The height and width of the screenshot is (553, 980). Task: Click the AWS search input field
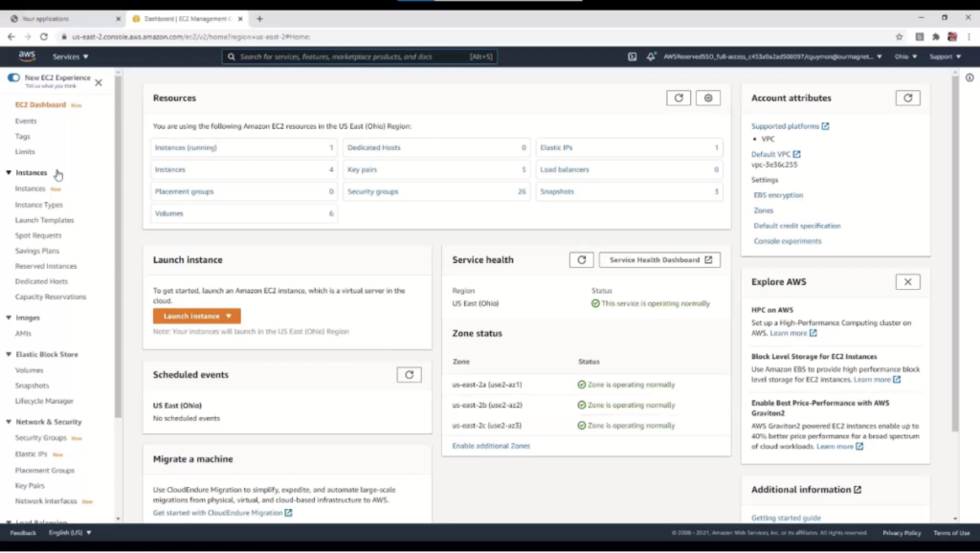[360, 56]
